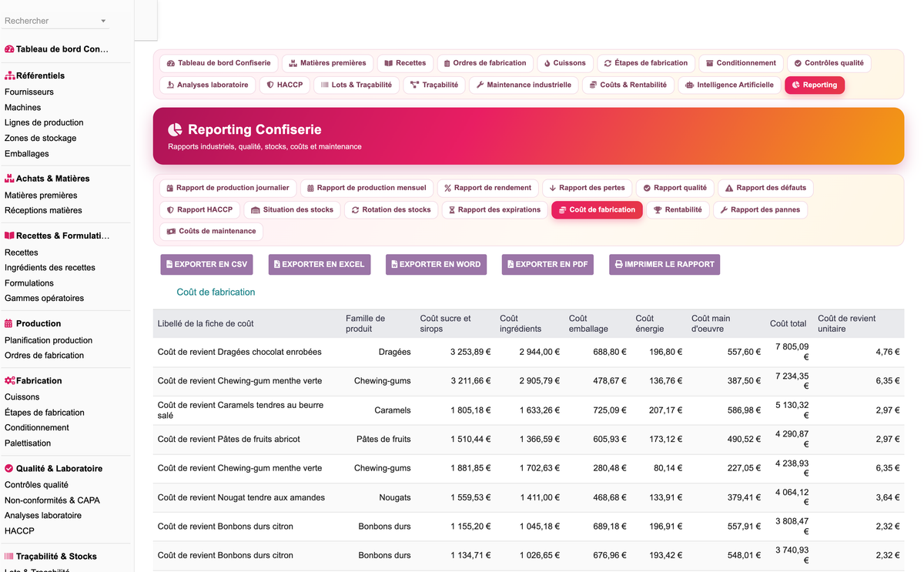Click the Traçabilité network icon tab
This screenshot has width=924, height=572.
(414, 85)
